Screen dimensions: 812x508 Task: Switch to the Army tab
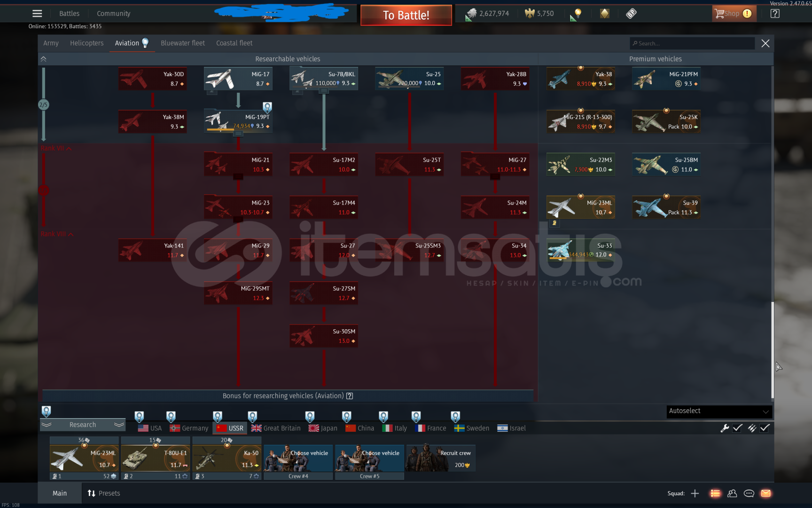coord(51,43)
